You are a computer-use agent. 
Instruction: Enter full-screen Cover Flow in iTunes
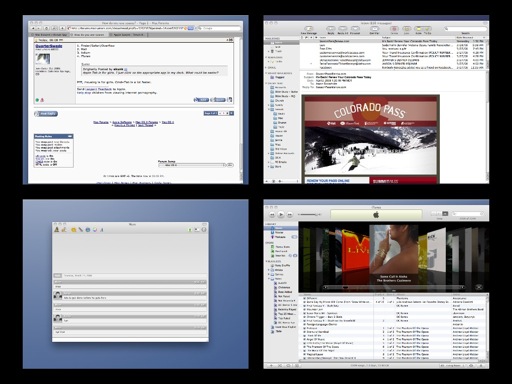coord(479,287)
